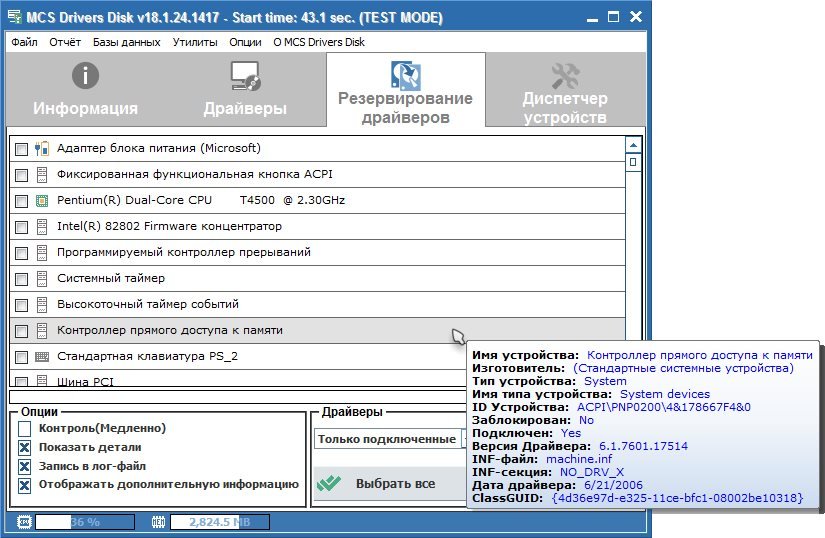
Task: Open the Файл menu
Action: (24, 42)
